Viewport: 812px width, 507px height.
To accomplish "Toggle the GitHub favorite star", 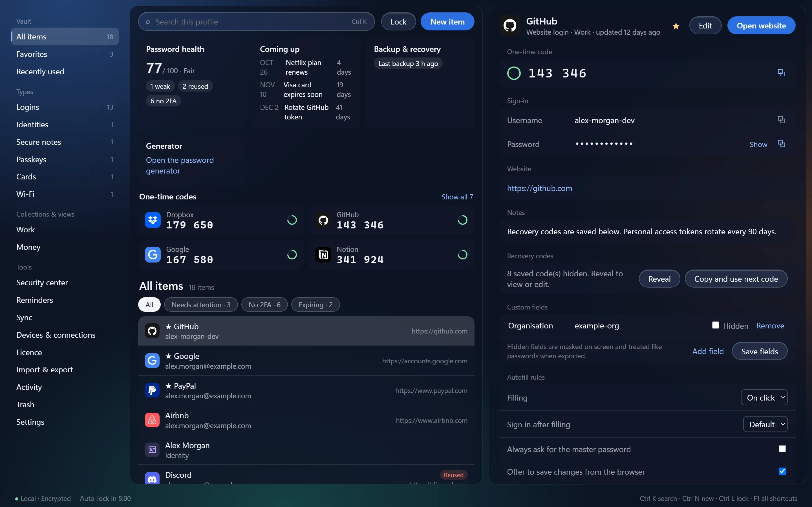I will click(x=676, y=26).
